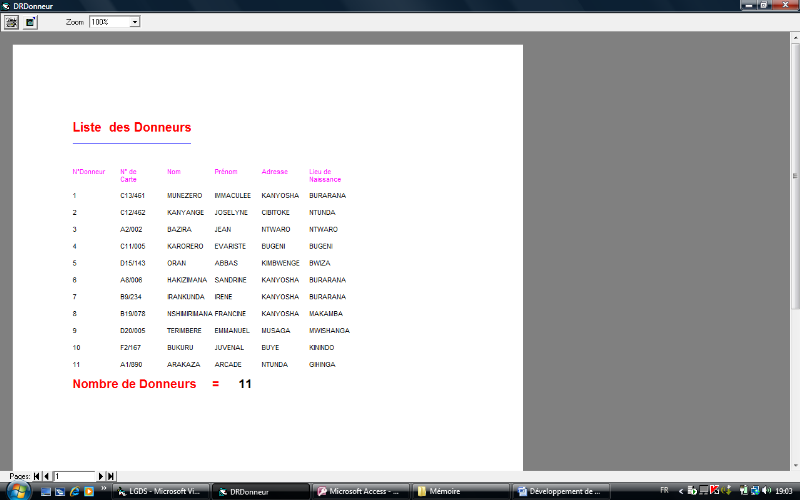Click the first name JOSELYNE
The width and height of the screenshot is (800, 500).
[231, 212]
